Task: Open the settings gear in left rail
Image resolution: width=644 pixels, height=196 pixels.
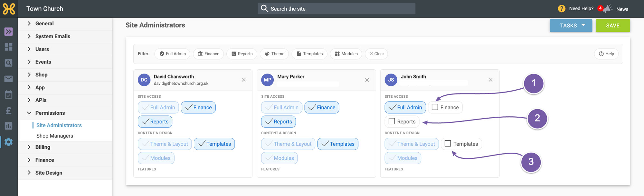Action: tap(9, 142)
